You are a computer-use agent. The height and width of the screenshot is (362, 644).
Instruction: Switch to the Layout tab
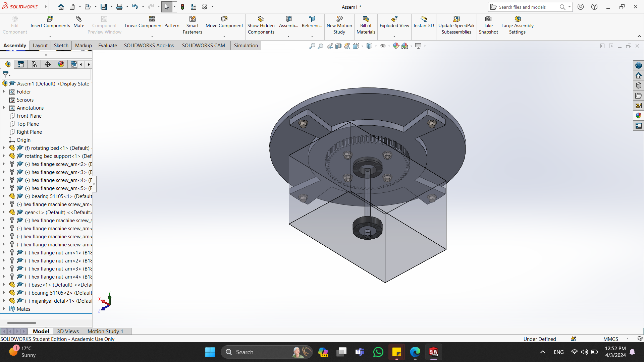pos(40,46)
